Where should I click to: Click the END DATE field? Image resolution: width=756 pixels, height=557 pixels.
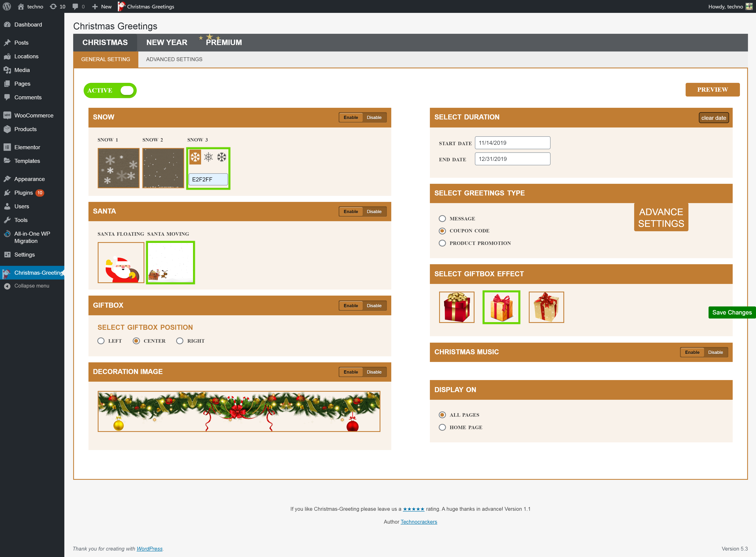click(512, 159)
